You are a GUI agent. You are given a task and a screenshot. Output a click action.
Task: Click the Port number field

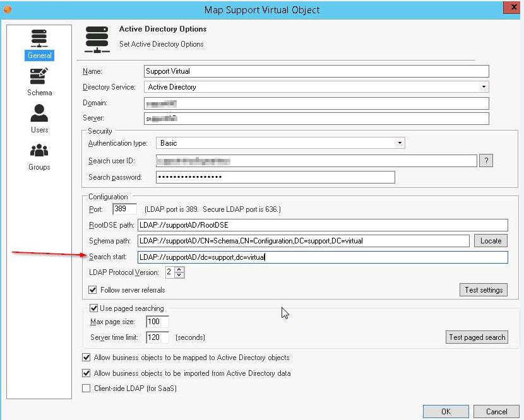(x=124, y=209)
